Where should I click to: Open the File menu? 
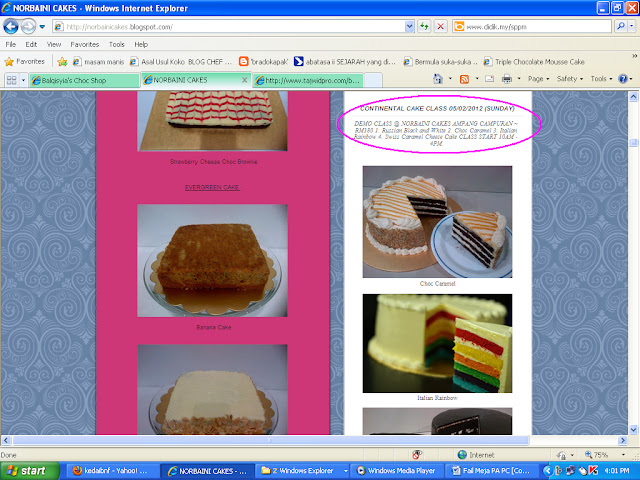[11, 44]
